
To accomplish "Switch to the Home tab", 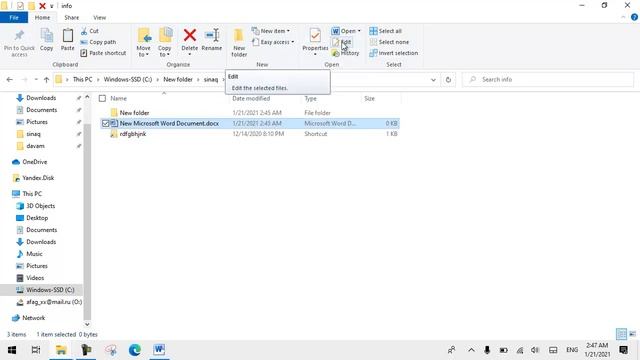I will tap(42, 18).
